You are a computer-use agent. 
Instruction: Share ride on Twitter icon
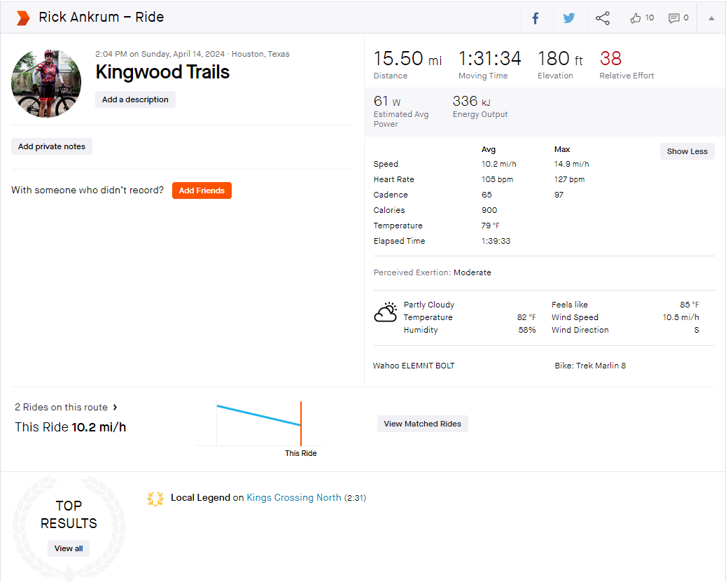click(568, 18)
